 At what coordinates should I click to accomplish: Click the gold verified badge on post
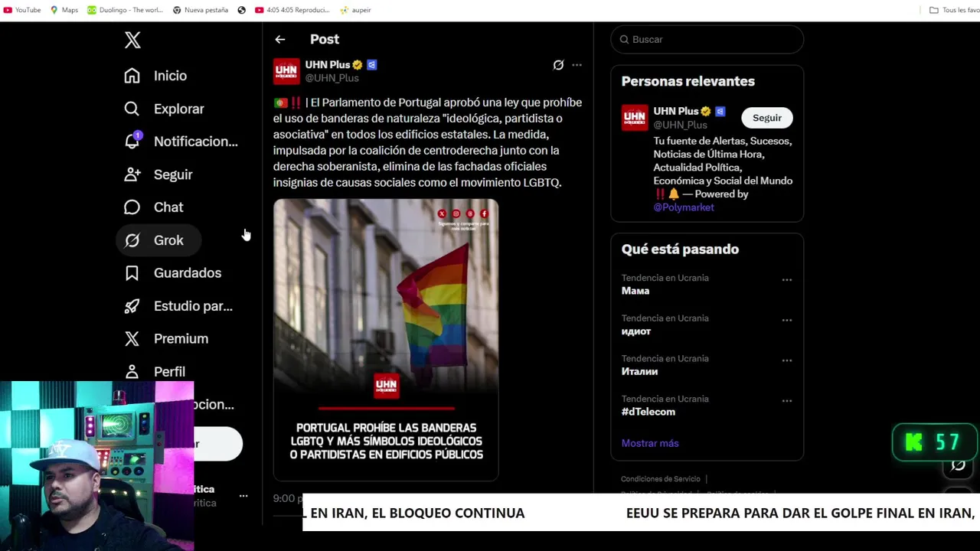click(x=358, y=65)
